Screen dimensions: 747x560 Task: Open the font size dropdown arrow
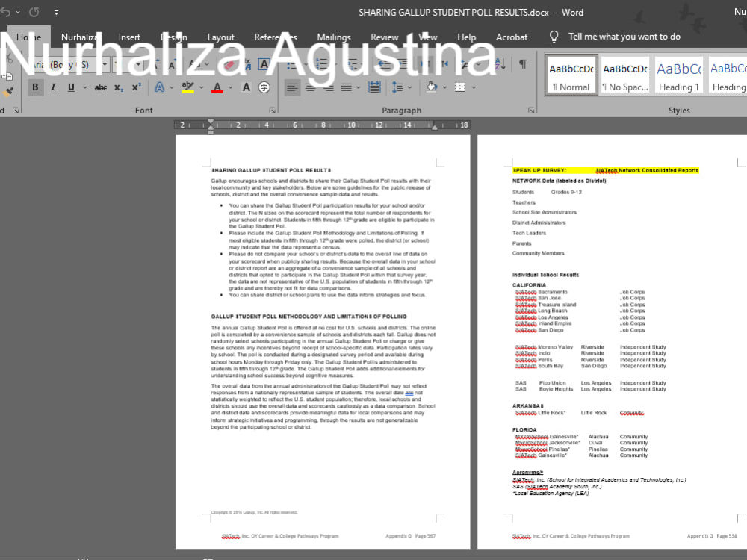point(138,64)
